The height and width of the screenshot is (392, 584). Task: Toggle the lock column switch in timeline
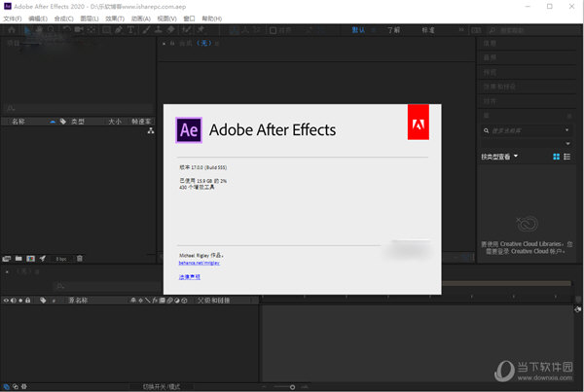27,301
